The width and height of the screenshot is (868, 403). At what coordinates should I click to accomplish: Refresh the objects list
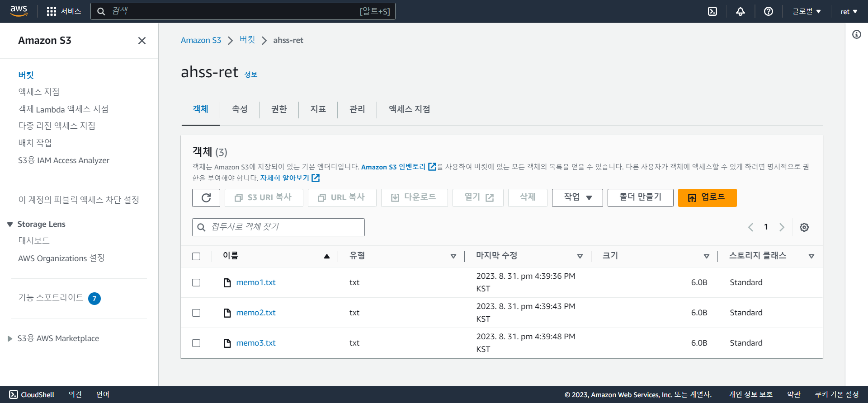206,198
